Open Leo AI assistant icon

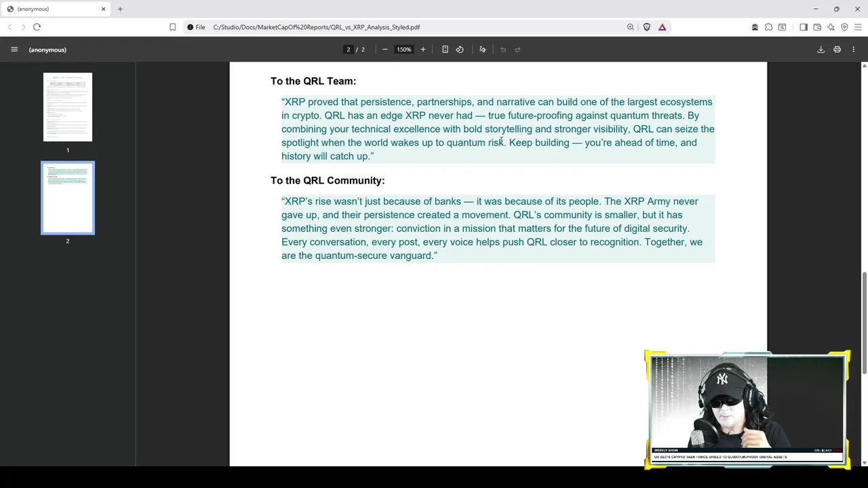coord(831,27)
